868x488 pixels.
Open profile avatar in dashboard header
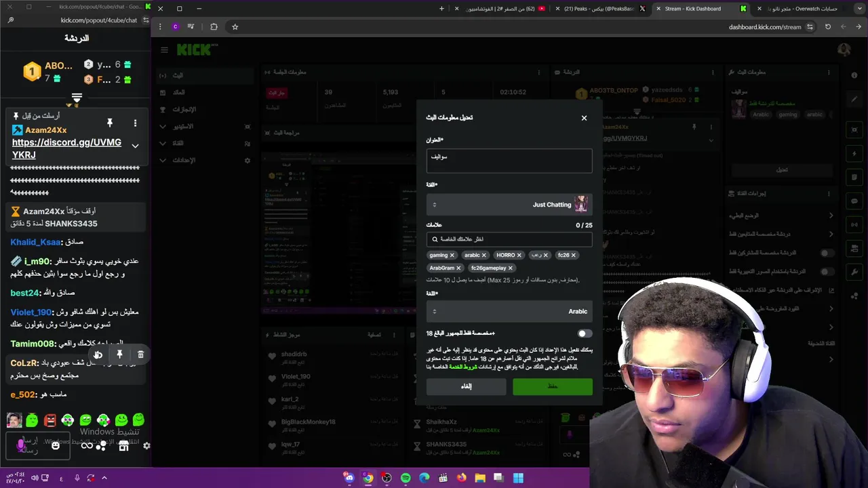click(x=844, y=49)
